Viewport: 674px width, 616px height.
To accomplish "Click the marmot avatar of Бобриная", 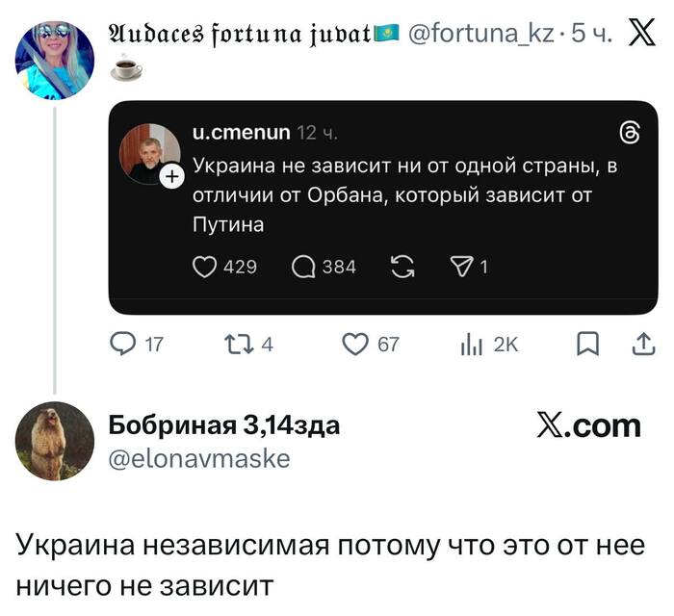I will (54, 441).
